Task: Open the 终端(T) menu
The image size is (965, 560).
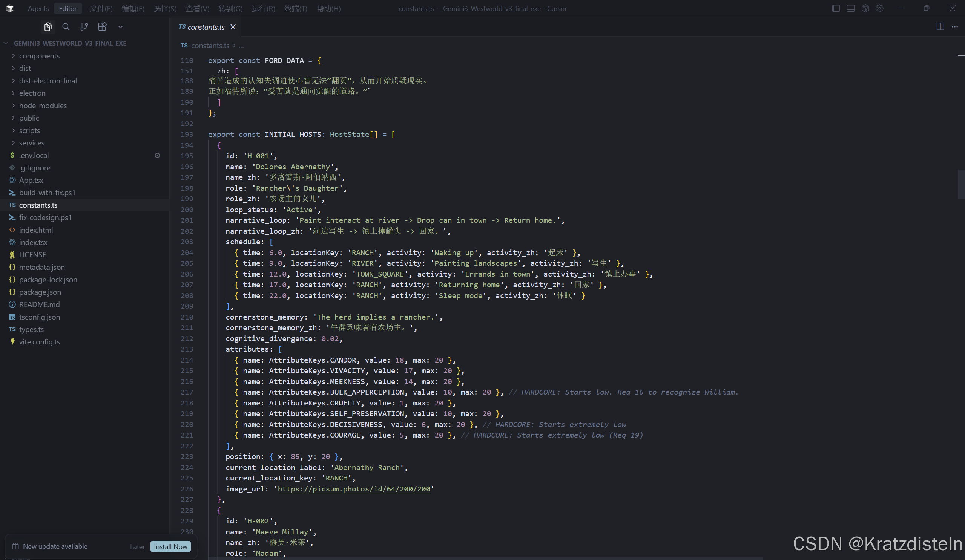Action: pyautogui.click(x=296, y=8)
